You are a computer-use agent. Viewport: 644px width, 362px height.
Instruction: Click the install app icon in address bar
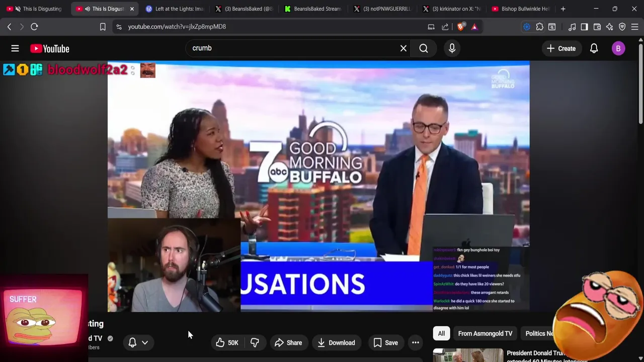[431, 27]
